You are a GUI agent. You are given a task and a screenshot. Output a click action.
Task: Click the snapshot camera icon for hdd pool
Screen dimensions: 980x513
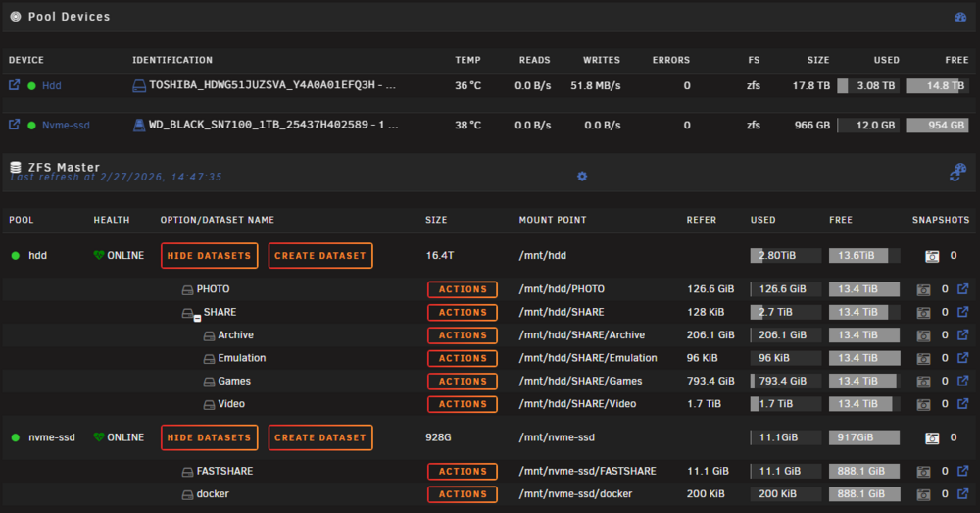(x=932, y=256)
